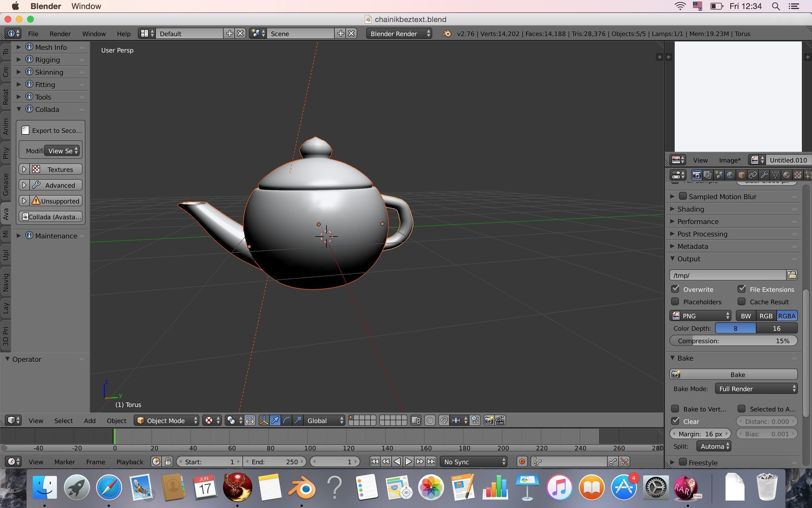
Task: Set color depth to 16
Action: tap(776, 328)
